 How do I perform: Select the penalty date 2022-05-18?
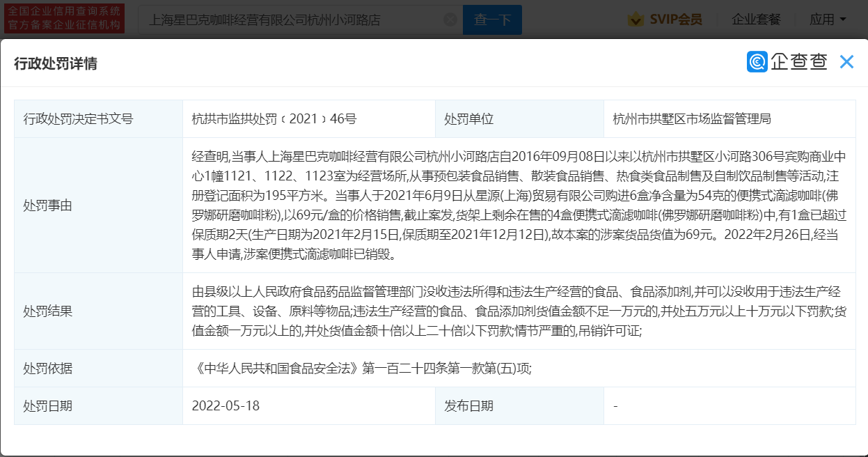pos(226,406)
